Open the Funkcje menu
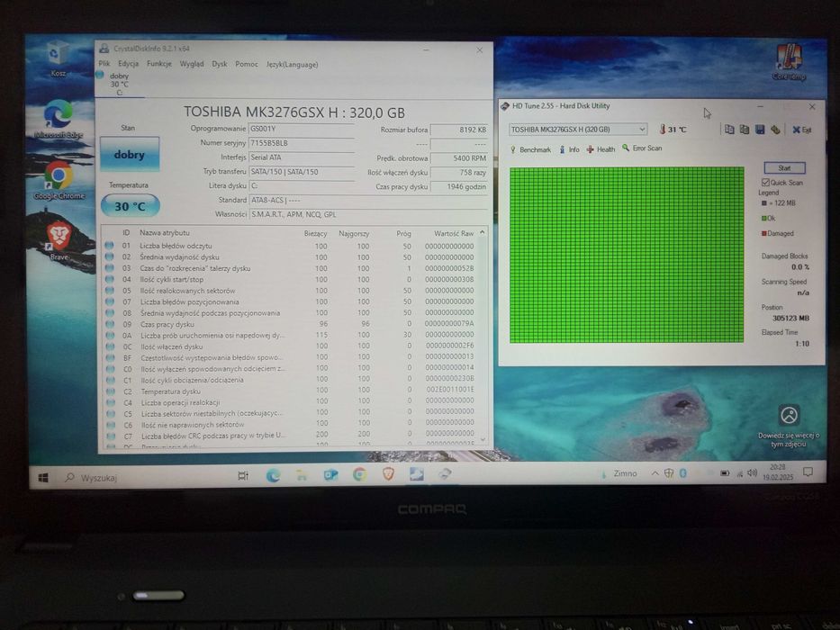This screenshot has height=630, width=840. point(159,64)
